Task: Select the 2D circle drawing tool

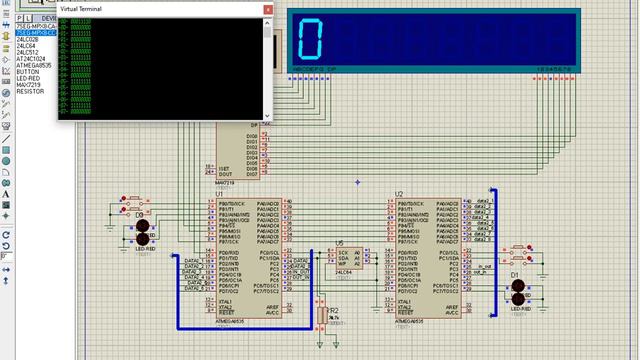Action: [6, 161]
